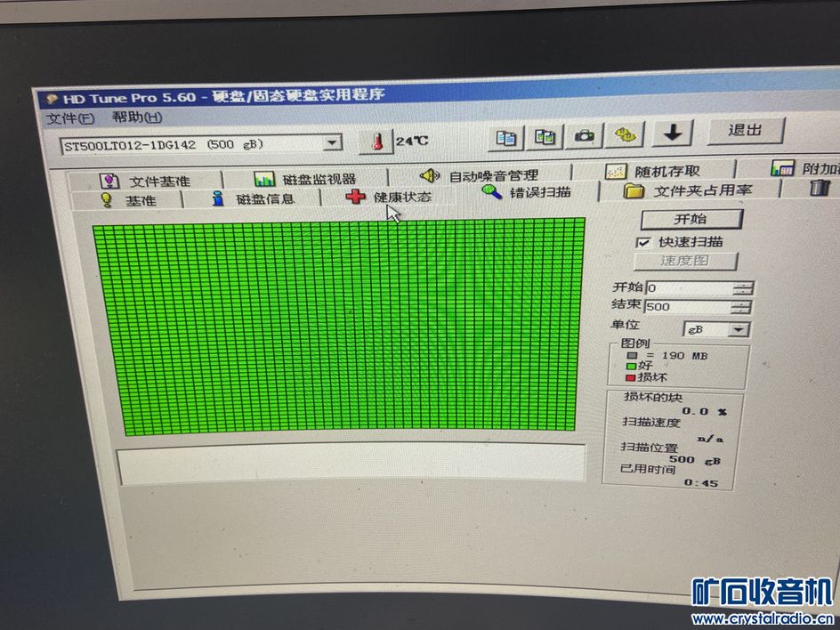Open the 磁盘信息 tab

point(253,198)
